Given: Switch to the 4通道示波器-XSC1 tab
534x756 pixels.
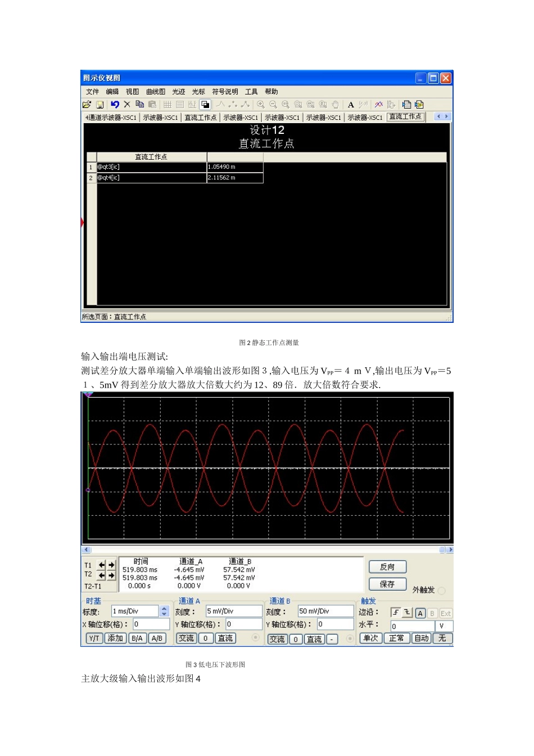Looking at the screenshot, I should tap(111, 118).
